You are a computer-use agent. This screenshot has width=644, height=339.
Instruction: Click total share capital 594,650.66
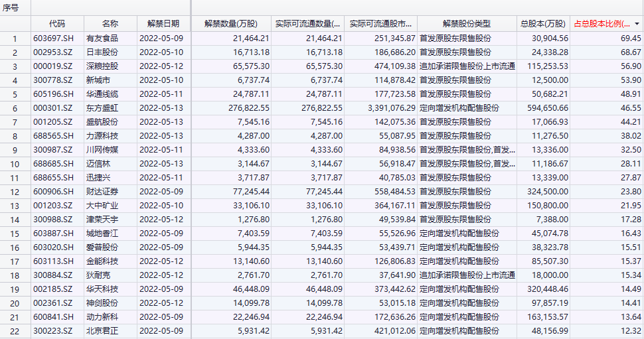548,108
